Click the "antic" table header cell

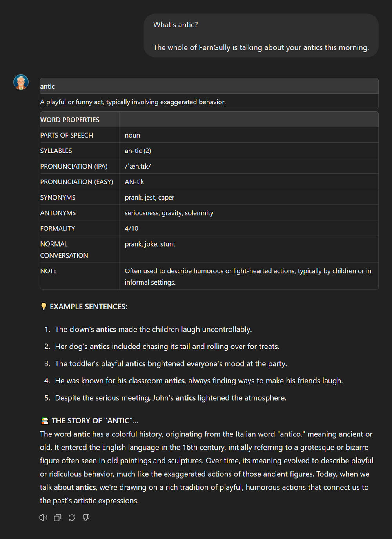[47, 86]
